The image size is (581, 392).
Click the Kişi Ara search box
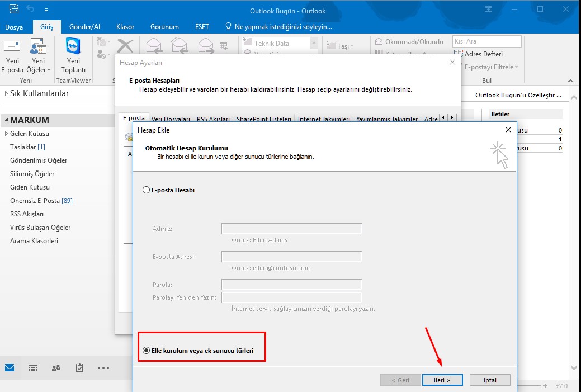pos(487,41)
